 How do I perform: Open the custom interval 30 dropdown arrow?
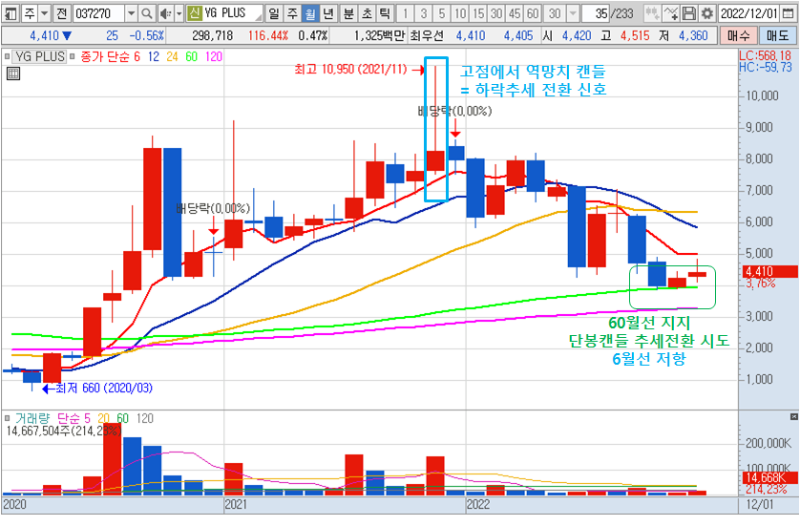[573, 13]
